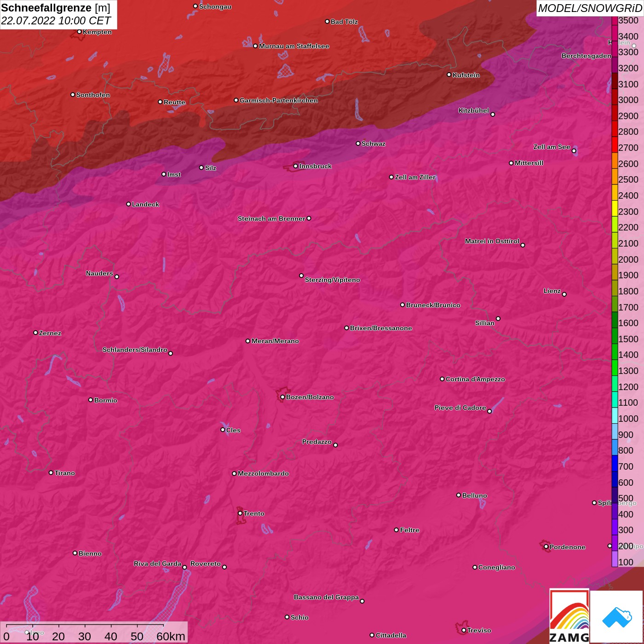Click the Brixen/Bressanone label
The height and width of the screenshot is (644, 644).
[x=381, y=328]
